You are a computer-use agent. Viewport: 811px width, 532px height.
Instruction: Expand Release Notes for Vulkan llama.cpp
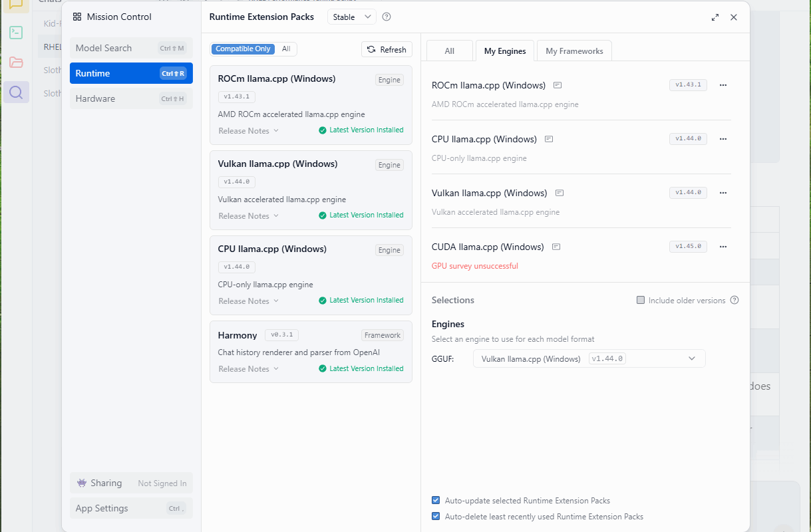pyautogui.click(x=248, y=216)
